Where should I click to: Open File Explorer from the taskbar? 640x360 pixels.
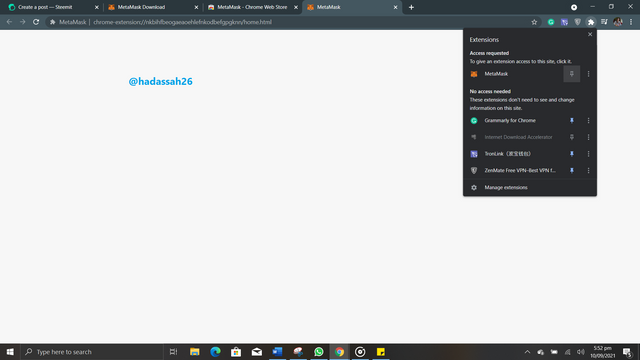195,351
